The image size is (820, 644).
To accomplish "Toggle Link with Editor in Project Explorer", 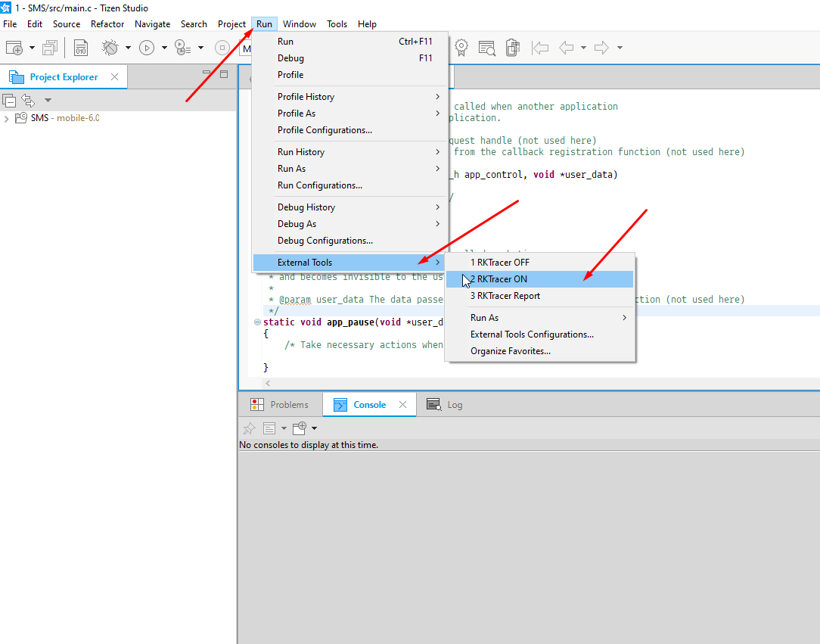I will coord(28,100).
